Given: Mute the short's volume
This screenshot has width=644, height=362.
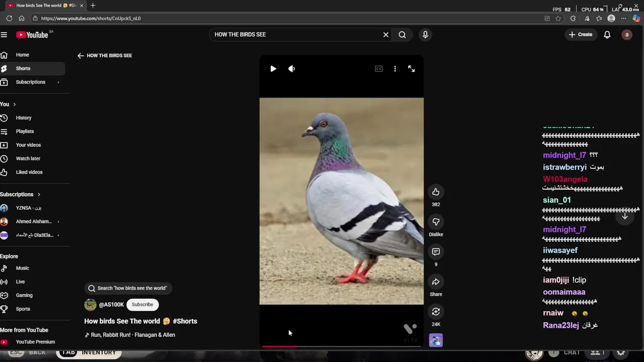Looking at the screenshot, I should point(292,69).
